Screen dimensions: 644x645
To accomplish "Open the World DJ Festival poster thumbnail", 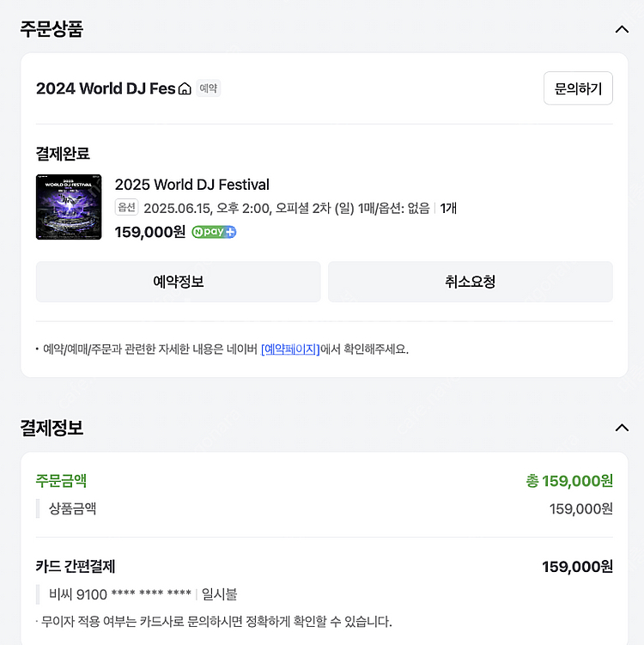I will point(69,207).
